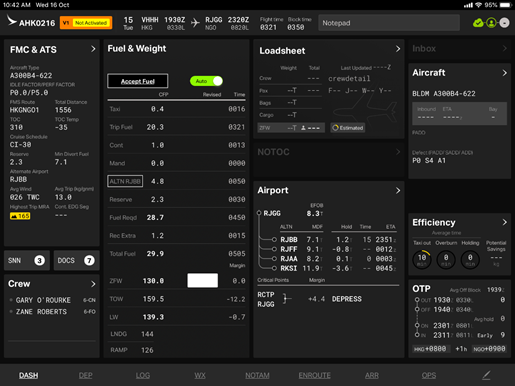Tap the person icon in ZFW row
515x386 pixels.
(x=303, y=128)
